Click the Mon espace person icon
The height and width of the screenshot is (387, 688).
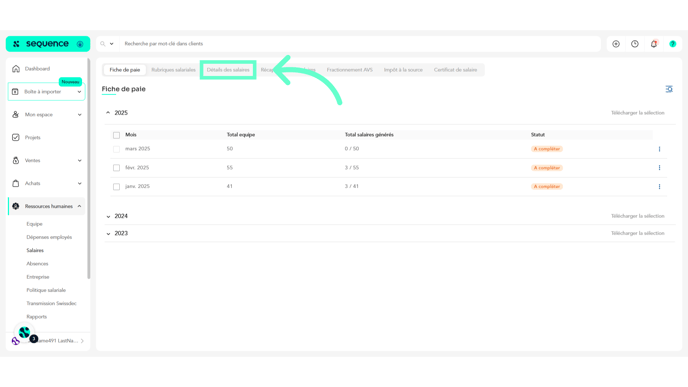(16, 115)
